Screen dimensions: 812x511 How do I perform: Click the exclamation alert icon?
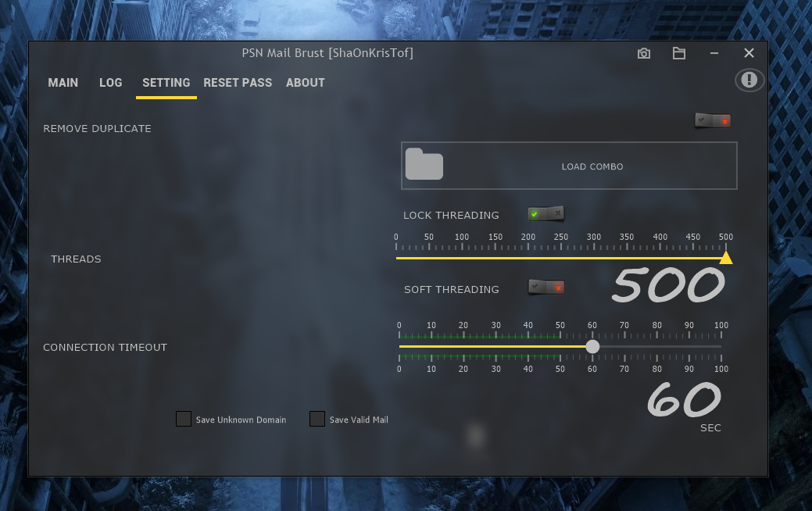click(749, 80)
